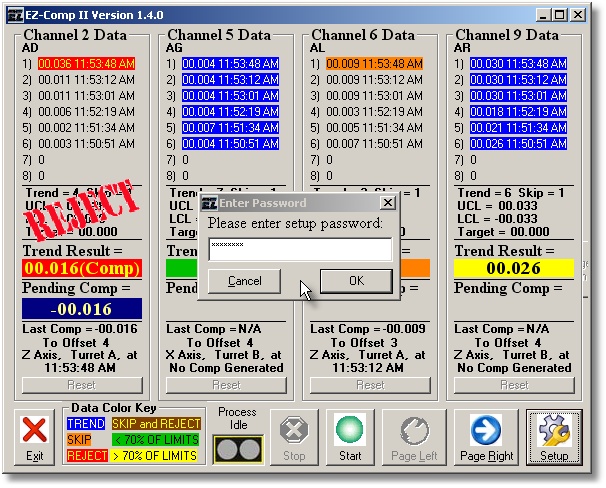Viewport: 606px width, 488px height.
Task: Click the blue TREND color key swatch
Action: coord(86,424)
